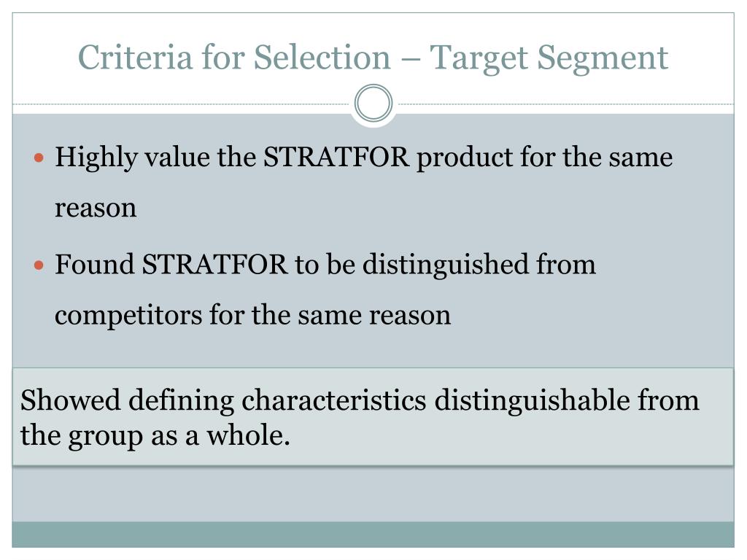This screenshot has width=747, height=560.
Task: Click the word reason on second line
Action: [x=96, y=209]
